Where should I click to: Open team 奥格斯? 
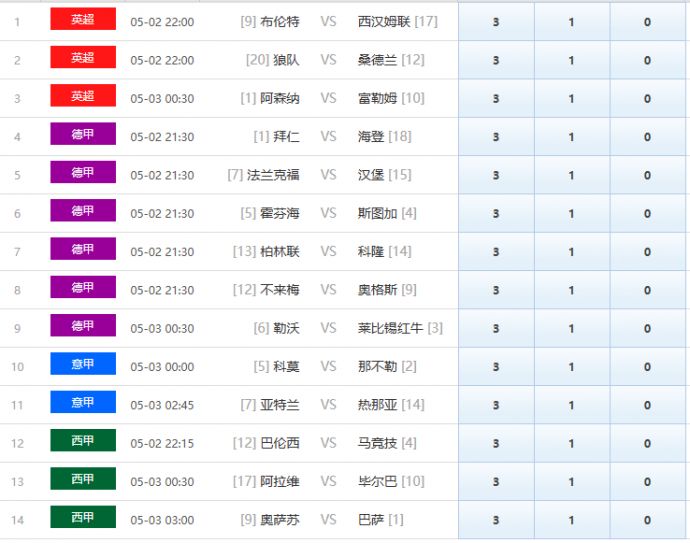point(378,290)
